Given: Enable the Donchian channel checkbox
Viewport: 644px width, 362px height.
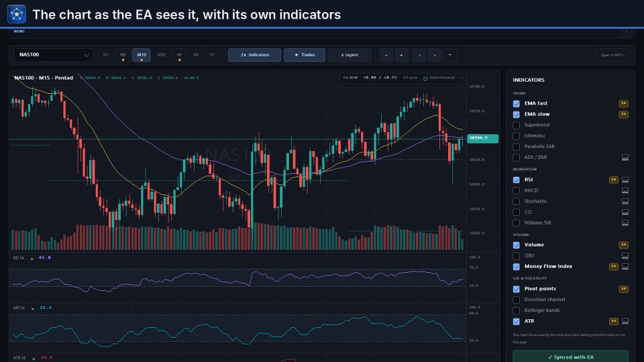Looking at the screenshot, I should [517, 300].
